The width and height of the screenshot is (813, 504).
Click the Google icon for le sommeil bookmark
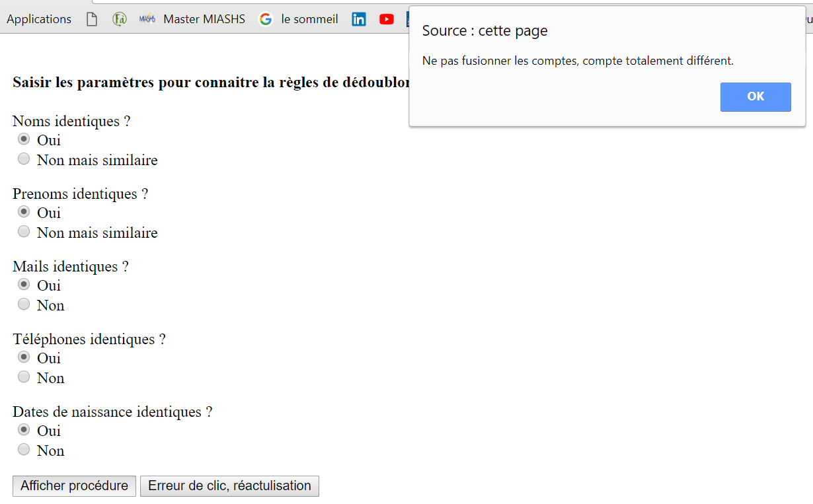(266, 19)
